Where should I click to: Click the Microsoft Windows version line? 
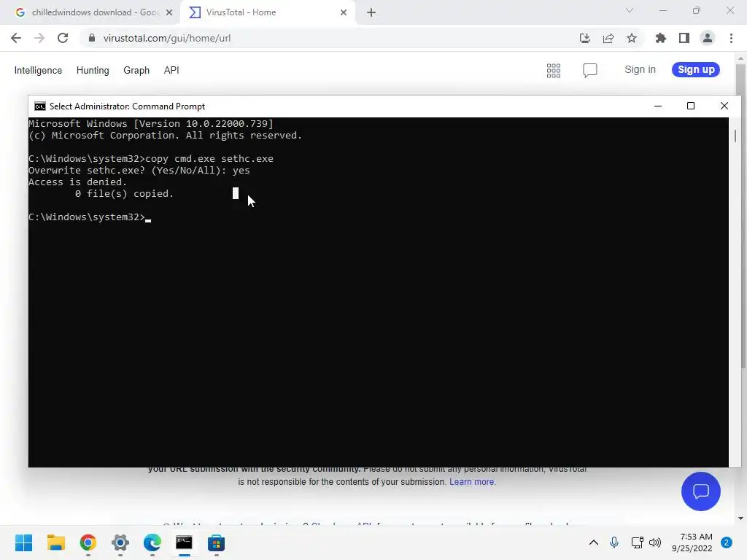coord(151,124)
